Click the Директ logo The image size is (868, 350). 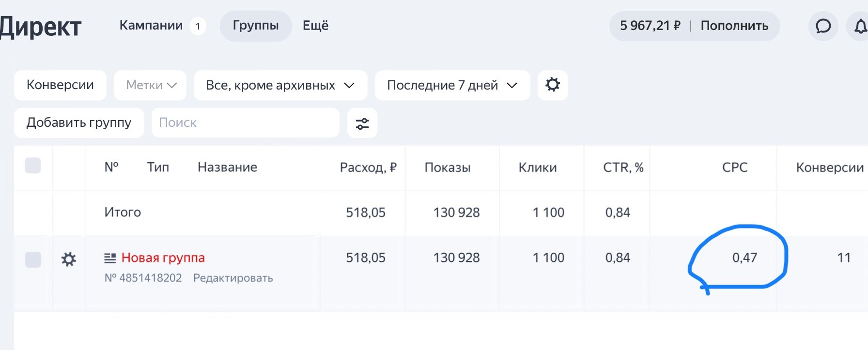coord(41,27)
